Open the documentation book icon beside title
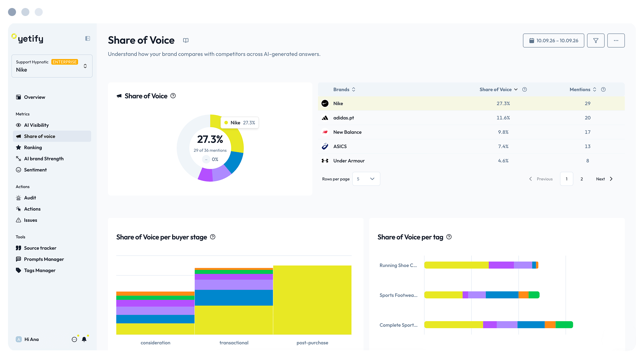 pyautogui.click(x=186, y=40)
